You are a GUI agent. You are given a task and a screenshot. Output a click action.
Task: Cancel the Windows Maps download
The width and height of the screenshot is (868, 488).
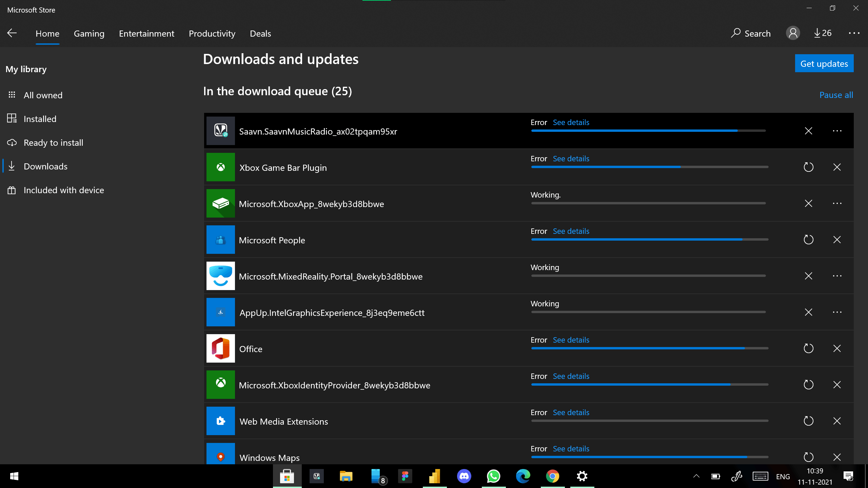pos(837,457)
